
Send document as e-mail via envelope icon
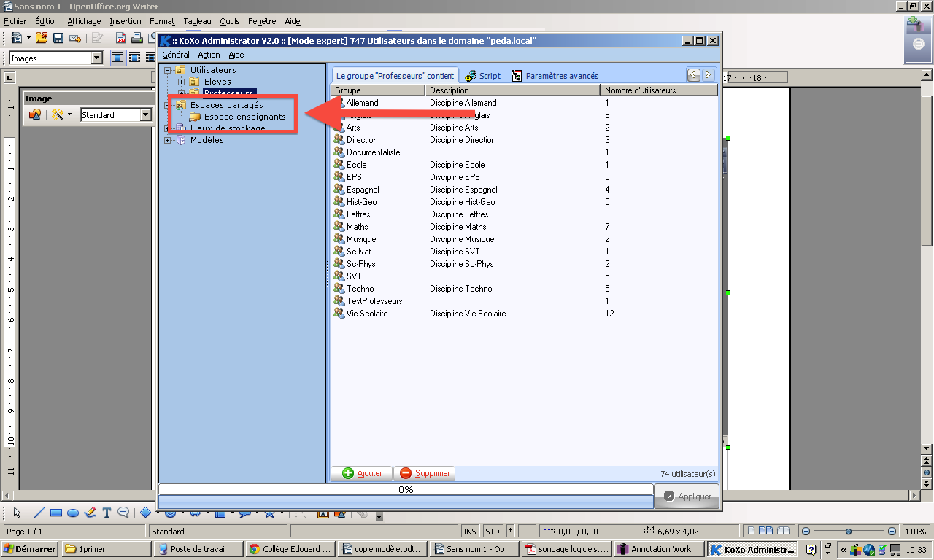click(x=74, y=37)
